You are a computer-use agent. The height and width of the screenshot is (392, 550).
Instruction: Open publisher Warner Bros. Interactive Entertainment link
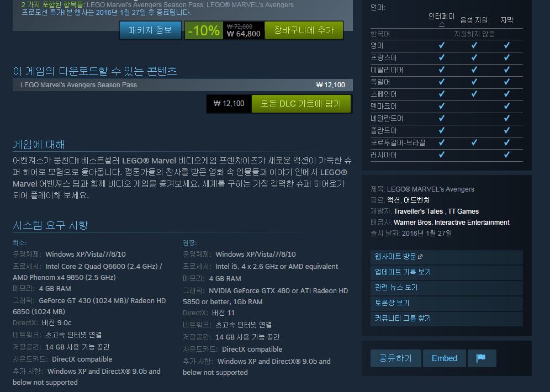(452, 223)
